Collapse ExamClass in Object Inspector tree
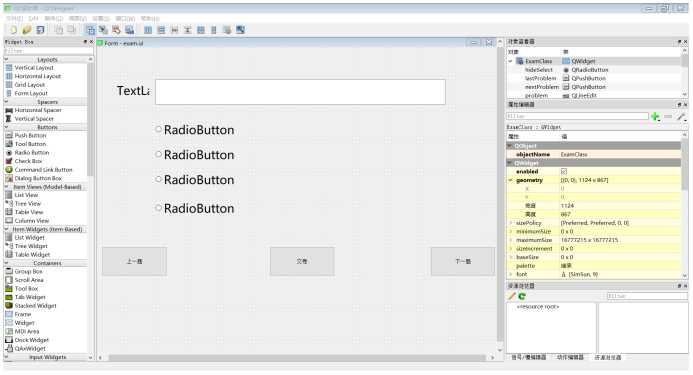 coord(511,61)
